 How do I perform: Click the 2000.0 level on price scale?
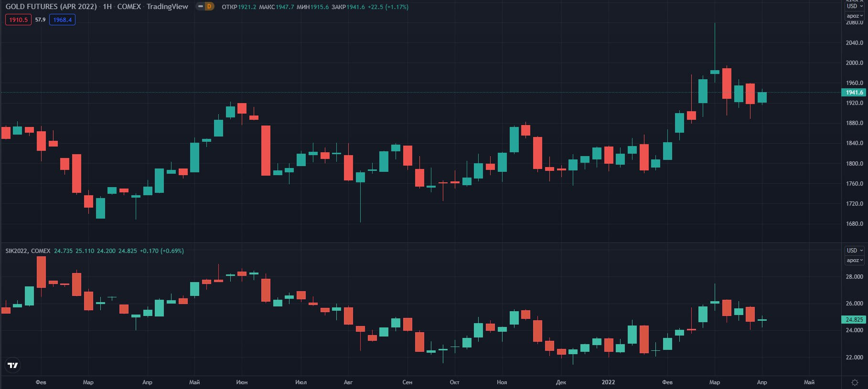(x=854, y=63)
